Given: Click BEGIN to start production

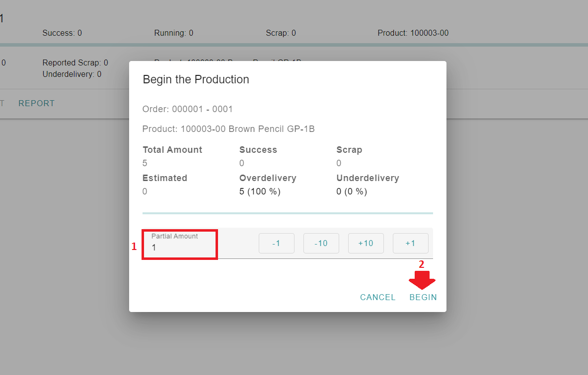Looking at the screenshot, I should [x=423, y=297].
